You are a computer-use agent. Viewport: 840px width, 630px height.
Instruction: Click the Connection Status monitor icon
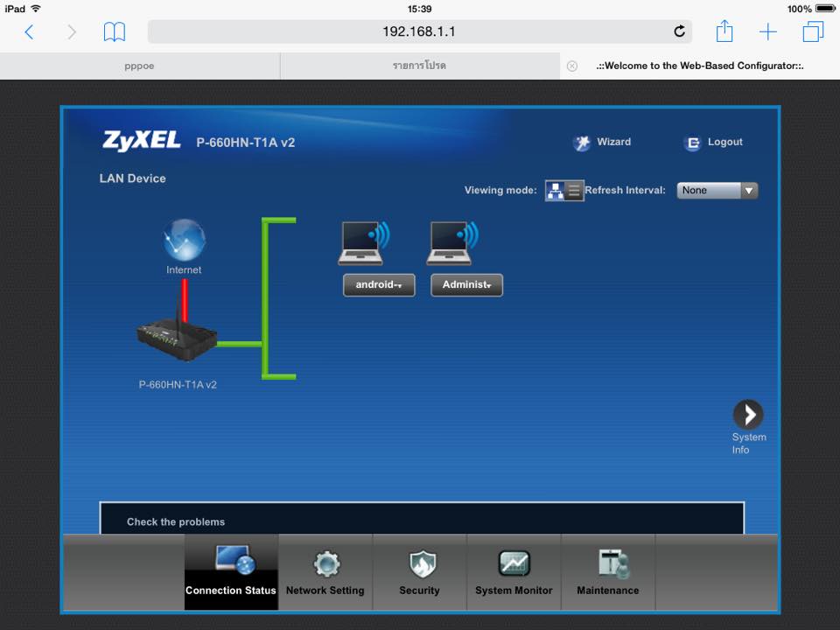pyautogui.click(x=235, y=560)
